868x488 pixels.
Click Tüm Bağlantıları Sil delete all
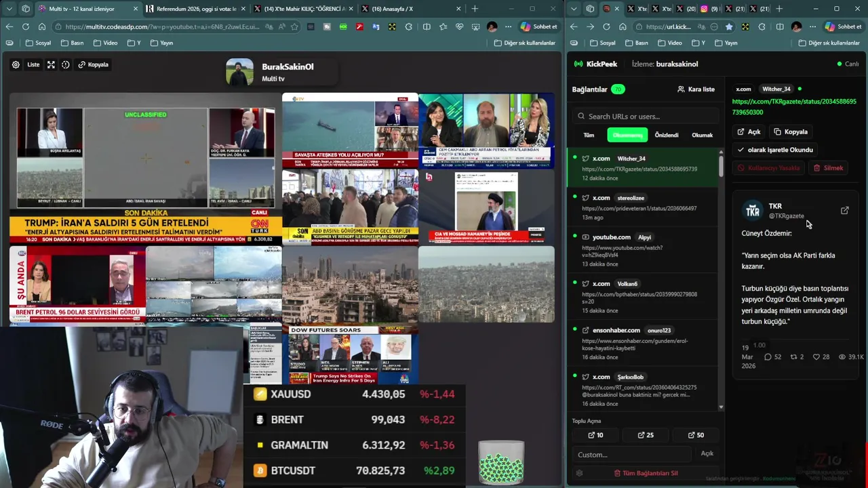(x=646, y=473)
